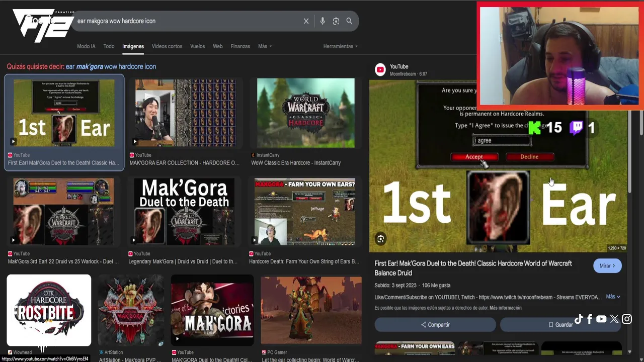The width and height of the screenshot is (644, 362).
Task: Open Vídeos cortos tab
Action: pos(167,46)
